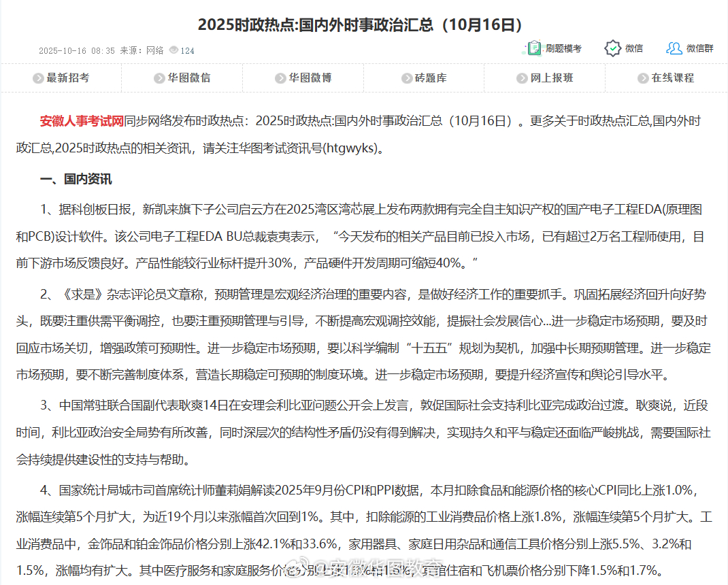Image resolution: width=728 pixels, height=585 pixels.
Task: Click the publish date 2025-10-16 08:35
Action: 77,50
